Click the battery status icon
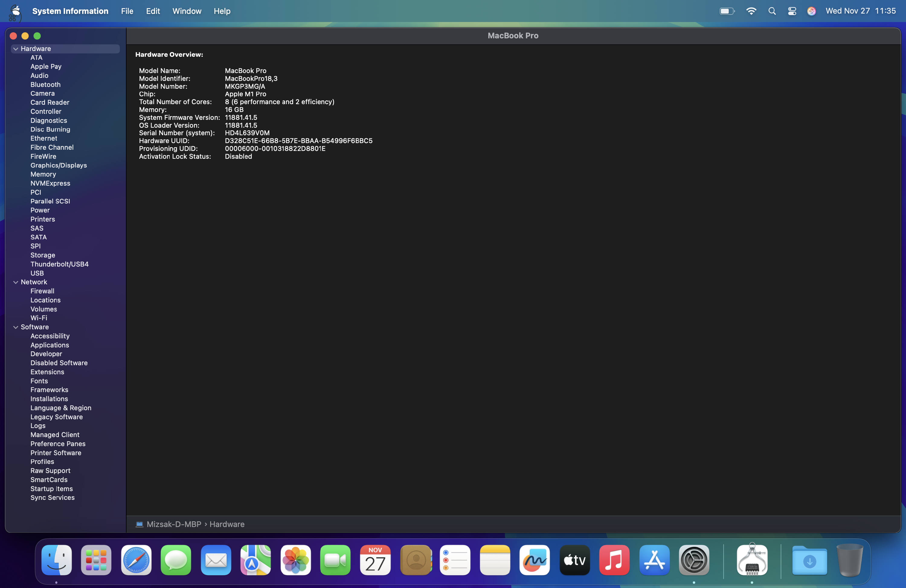 click(727, 11)
